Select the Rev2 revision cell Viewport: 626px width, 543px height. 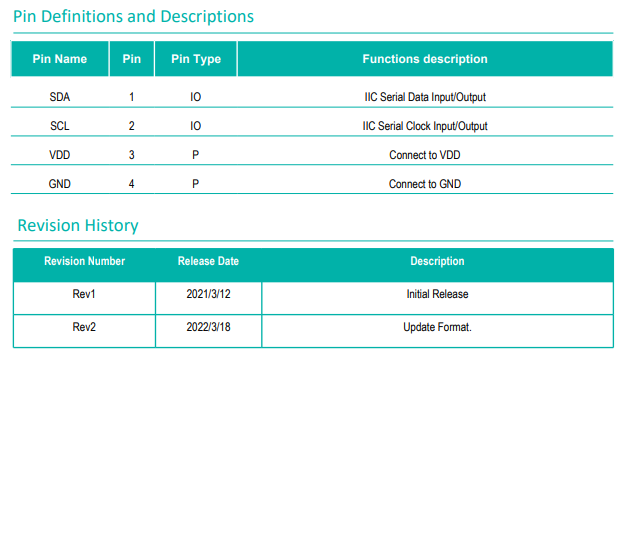(x=84, y=327)
